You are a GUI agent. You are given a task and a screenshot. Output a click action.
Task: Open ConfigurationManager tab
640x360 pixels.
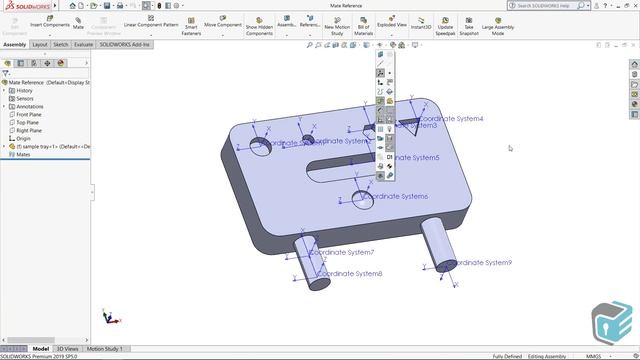tap(34, 63)
